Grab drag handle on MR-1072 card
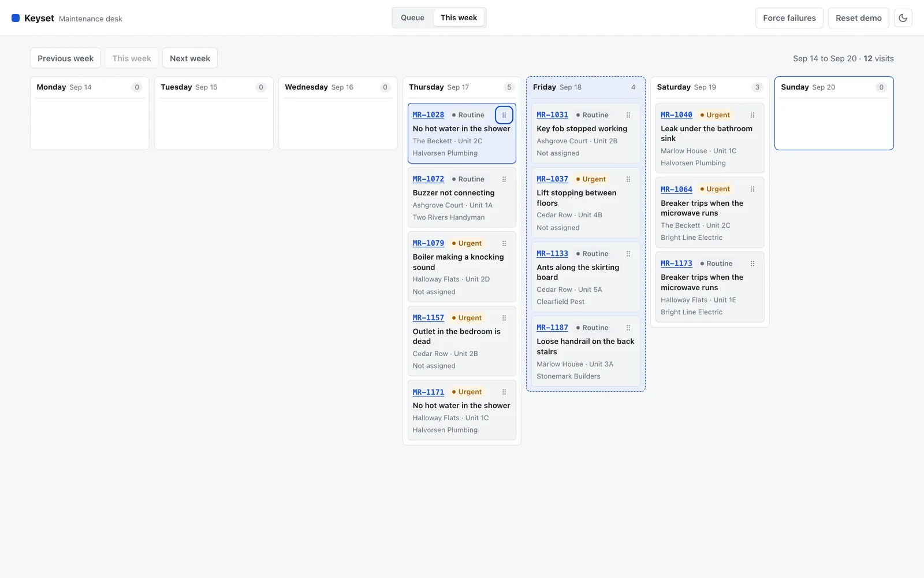 coord(504,179)
